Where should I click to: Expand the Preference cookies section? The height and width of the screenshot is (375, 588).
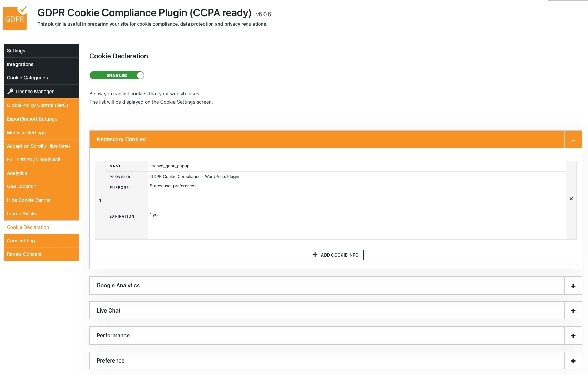click(x=573, y=361)
